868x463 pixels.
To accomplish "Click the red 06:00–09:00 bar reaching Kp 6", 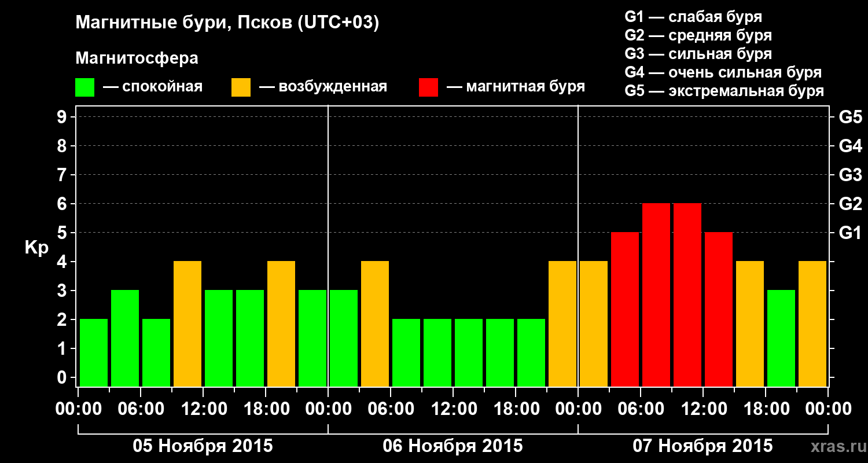I will pyautogui.click(x=656, y=295).
